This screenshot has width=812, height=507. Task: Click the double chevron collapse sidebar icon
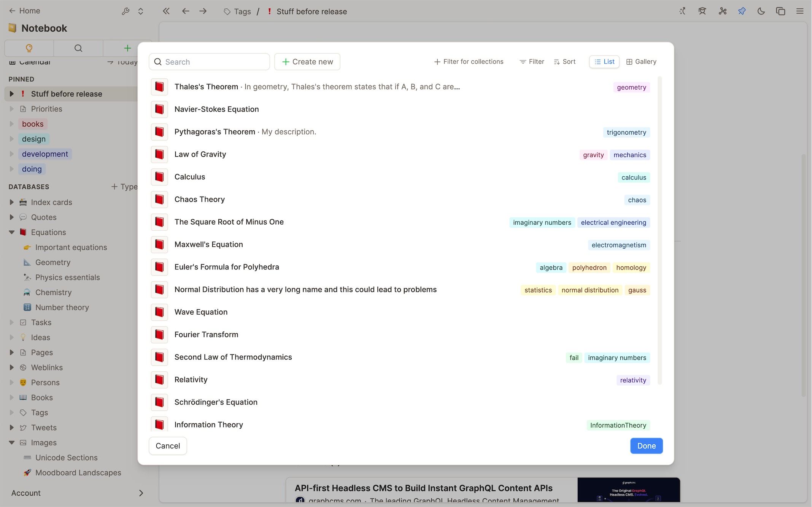[x=166, y=11]
